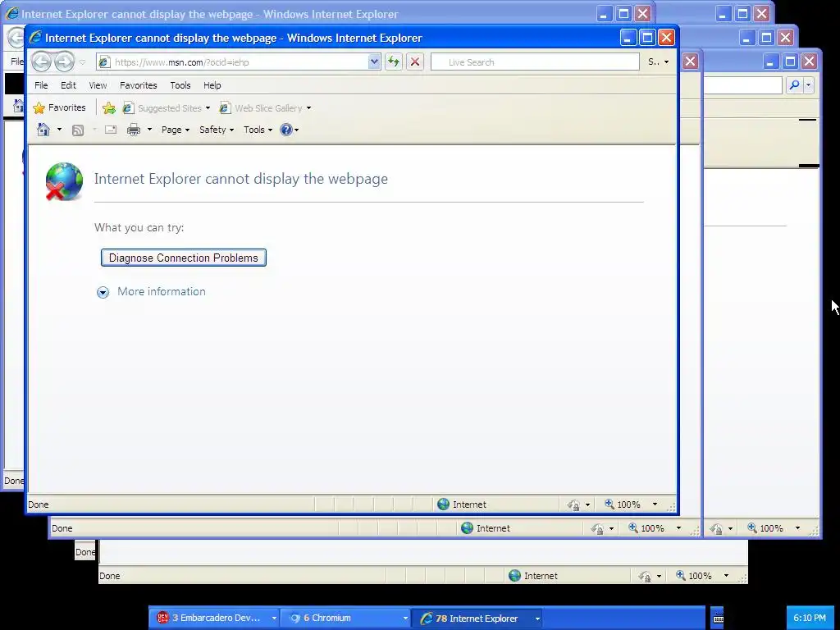Go forward with the Forward arrow button
This screenshot has height=630, width=840.
coord(64,62)
